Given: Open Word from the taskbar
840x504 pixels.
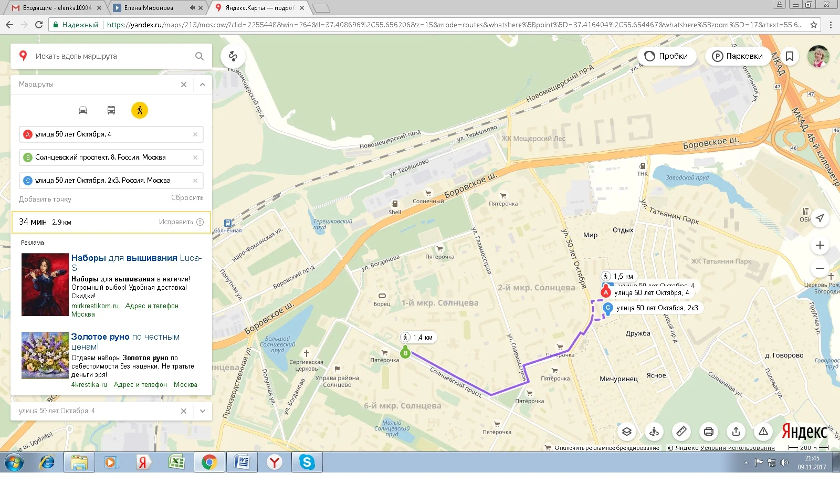Looking at the screenshot, I should tap(241, 462).
